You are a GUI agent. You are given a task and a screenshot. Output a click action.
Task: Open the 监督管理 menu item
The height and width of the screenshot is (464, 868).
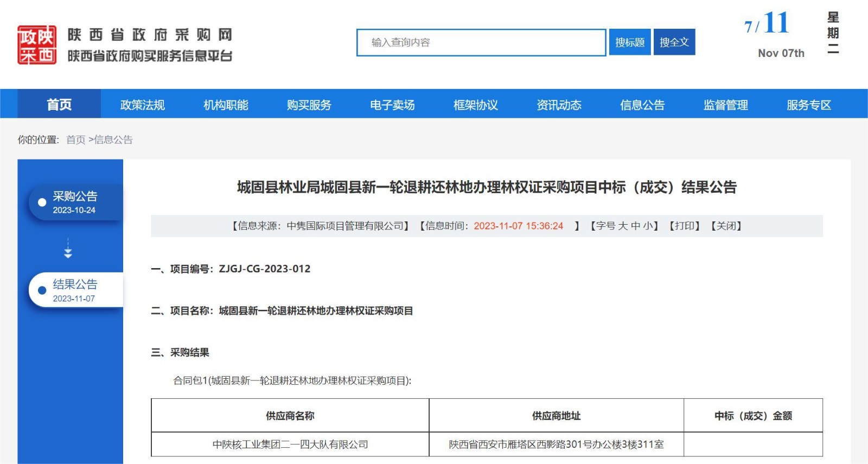[x=725, y=105]
